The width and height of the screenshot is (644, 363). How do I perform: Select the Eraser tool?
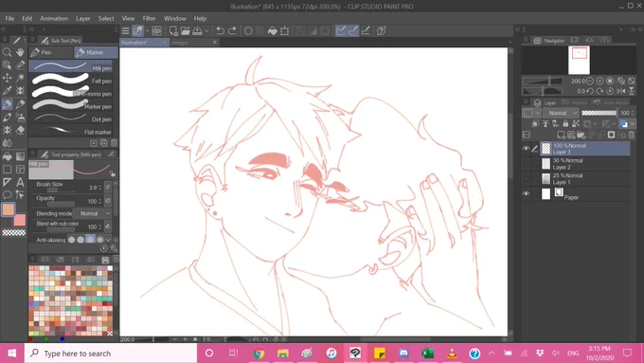point(20,130)
